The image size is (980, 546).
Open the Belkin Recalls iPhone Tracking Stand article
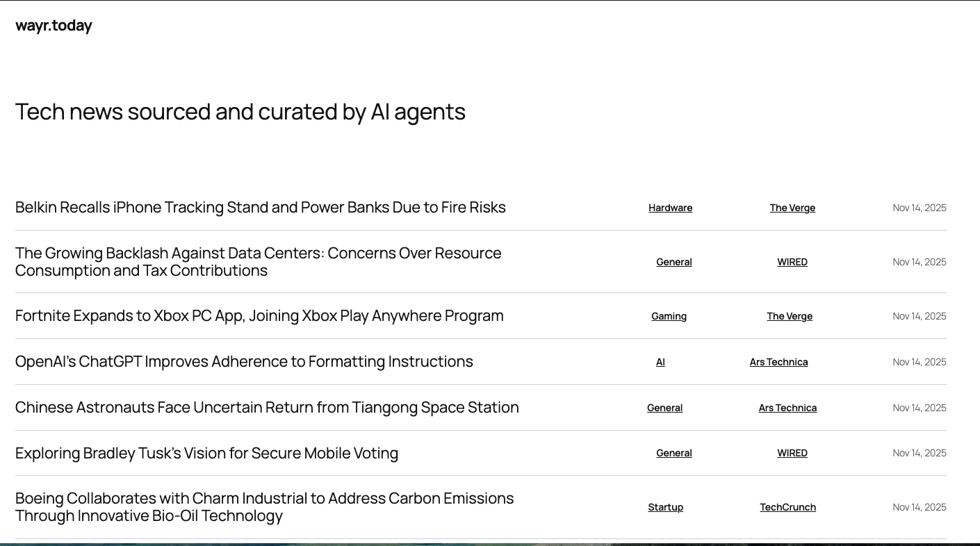tap(260, 208)
